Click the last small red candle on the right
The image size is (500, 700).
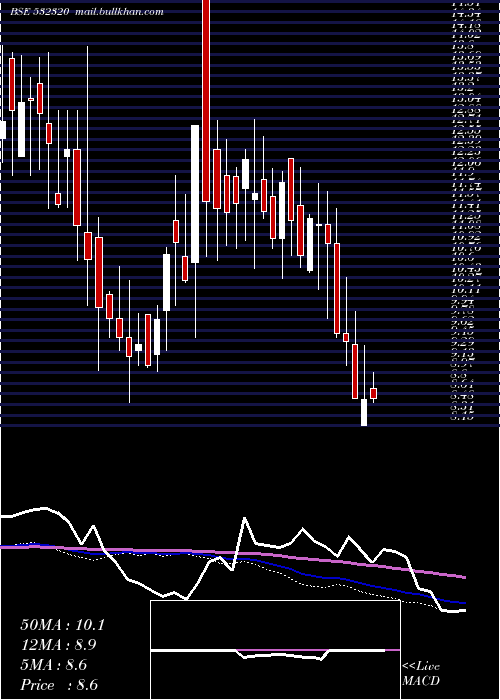tap(374, 393)
